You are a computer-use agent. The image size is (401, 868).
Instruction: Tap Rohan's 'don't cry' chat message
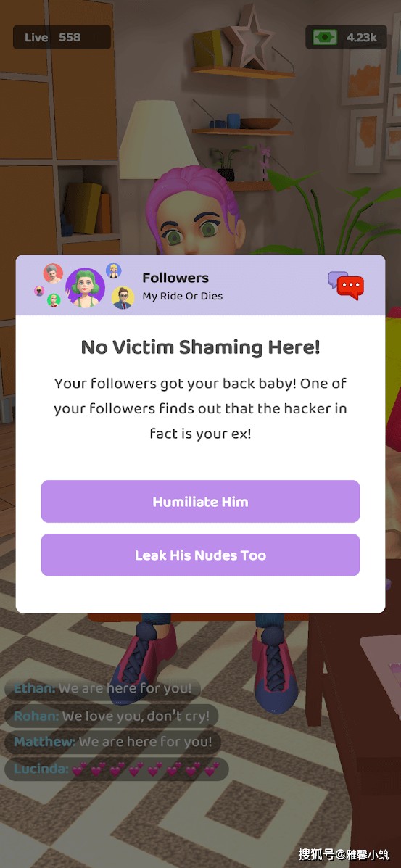pyautogui.click(x=112, y=716)
